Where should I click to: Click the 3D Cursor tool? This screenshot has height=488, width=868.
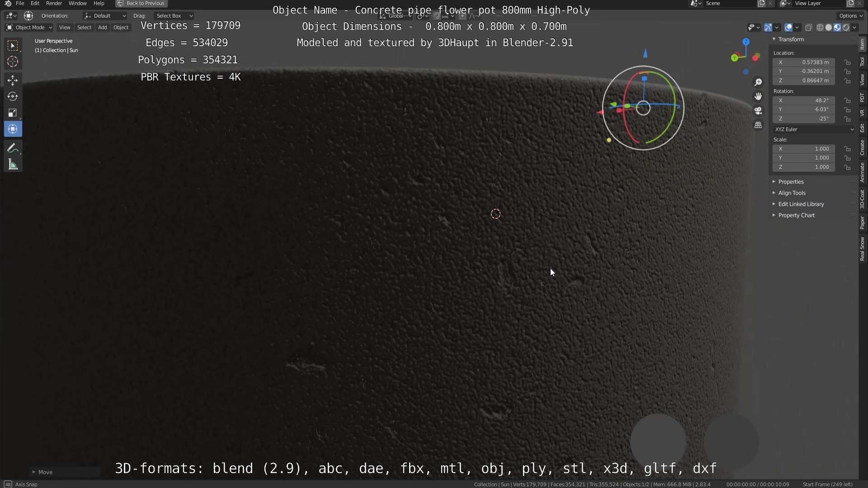[x=13, y=62]
